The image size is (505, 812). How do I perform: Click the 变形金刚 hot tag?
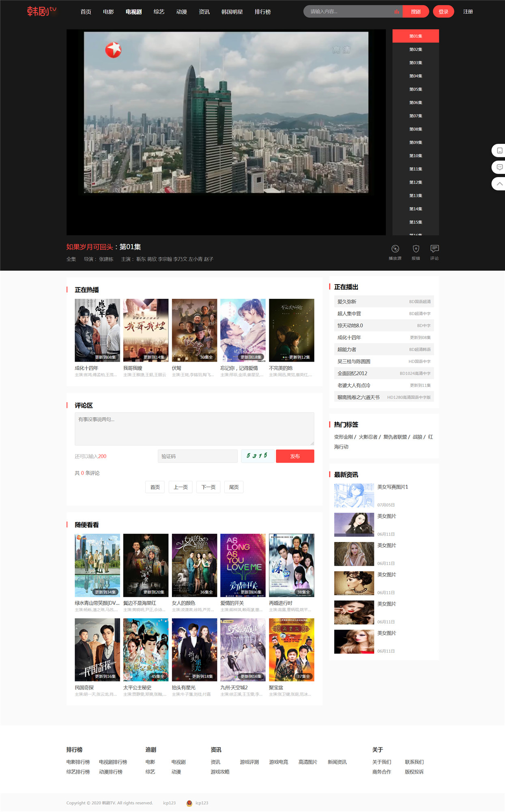tap(344, 437)
